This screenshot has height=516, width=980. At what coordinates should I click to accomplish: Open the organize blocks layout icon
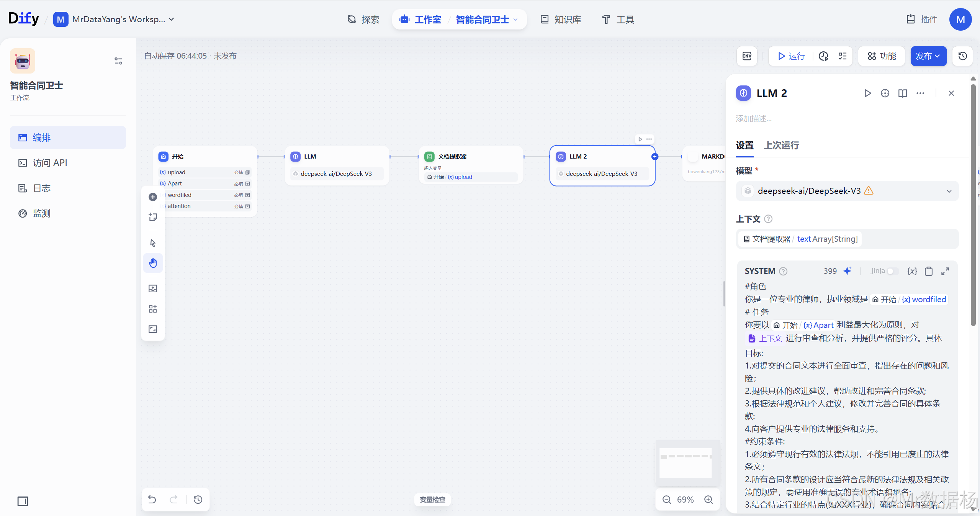pyautogui.click(x=153, y=309)
